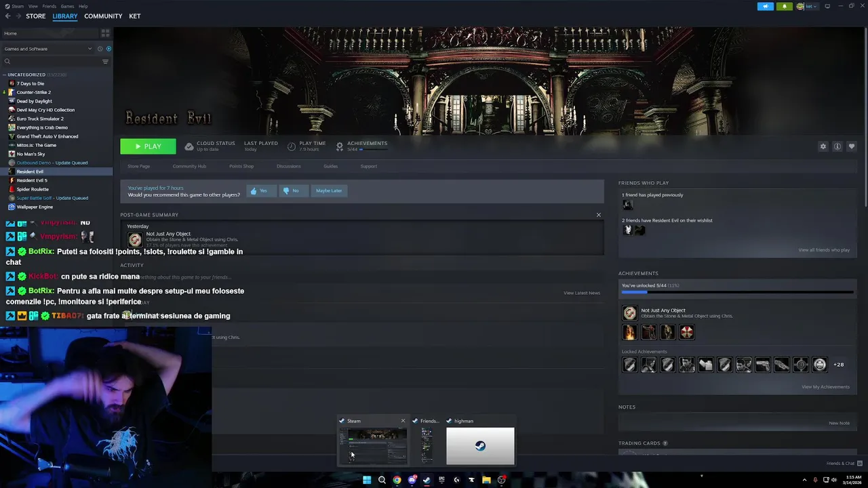Select Super Battle Golf entry

52,198
